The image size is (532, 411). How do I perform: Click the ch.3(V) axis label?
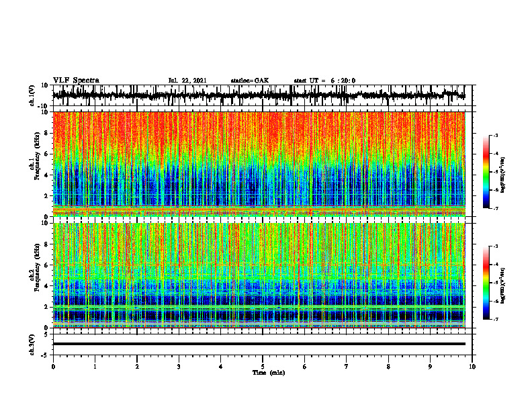[32, 345]
